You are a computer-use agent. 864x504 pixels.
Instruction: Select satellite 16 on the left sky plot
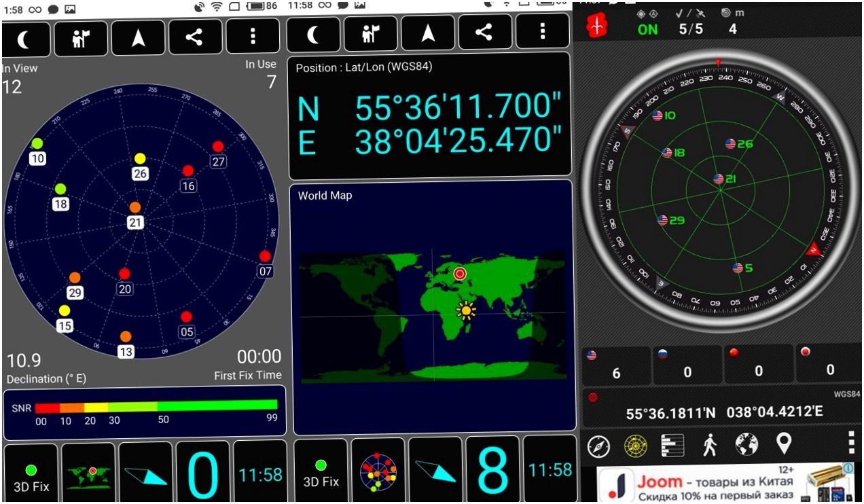tap(188, 178)
